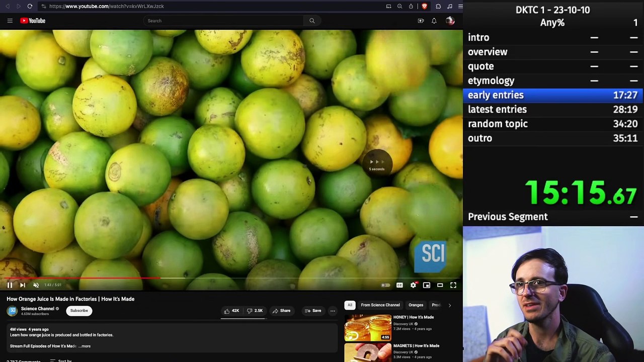The height and width of the screenshot is (362, 644).
Task: Expand the description with ...more
Action: pyautogui.click(x=85, y=346)
